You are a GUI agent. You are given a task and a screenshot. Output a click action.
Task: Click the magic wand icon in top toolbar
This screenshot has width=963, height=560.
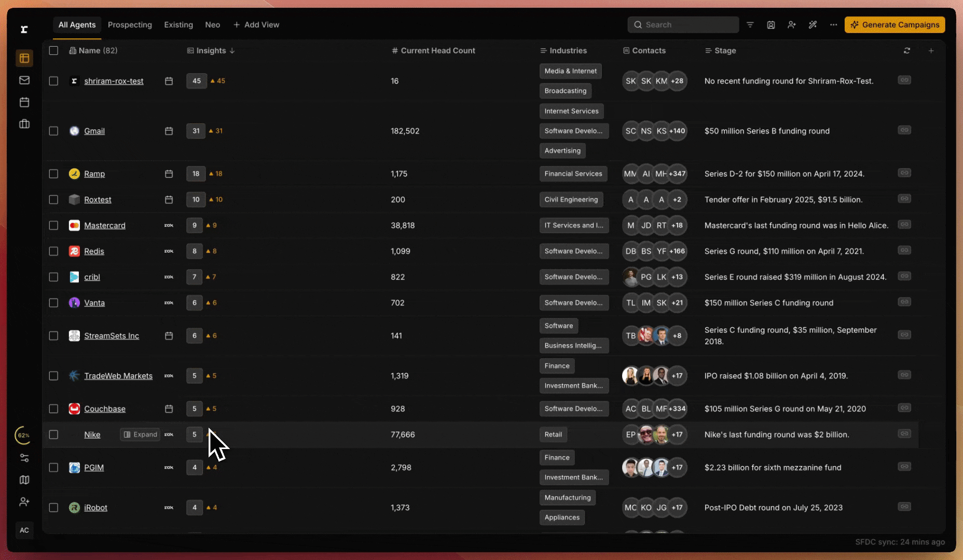[x=813, y=25]
